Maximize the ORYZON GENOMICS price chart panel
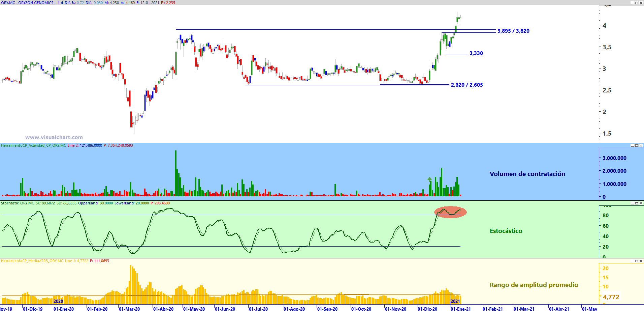 pos(637,3)
